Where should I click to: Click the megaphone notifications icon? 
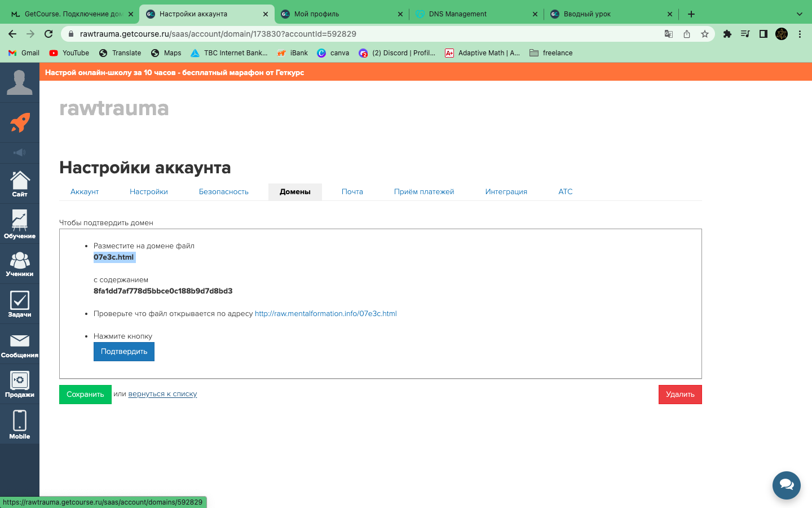tap(20, 152)
